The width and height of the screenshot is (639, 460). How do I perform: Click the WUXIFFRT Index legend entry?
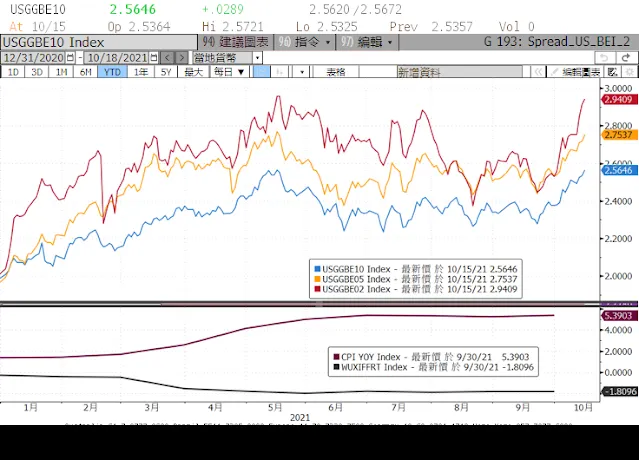(x=434, y=367)
